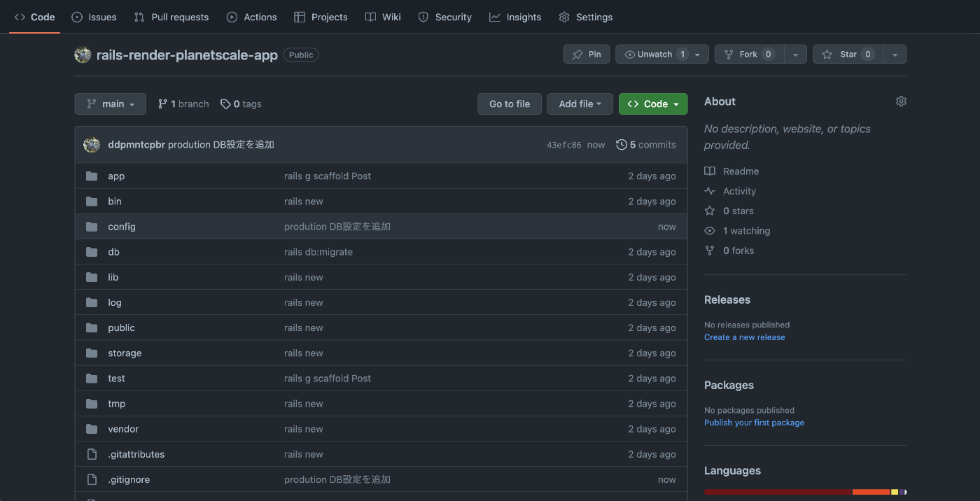Open the Issues tab
Image resolution: width=980 pixels, height=501 pixels.
click(94, 17)
